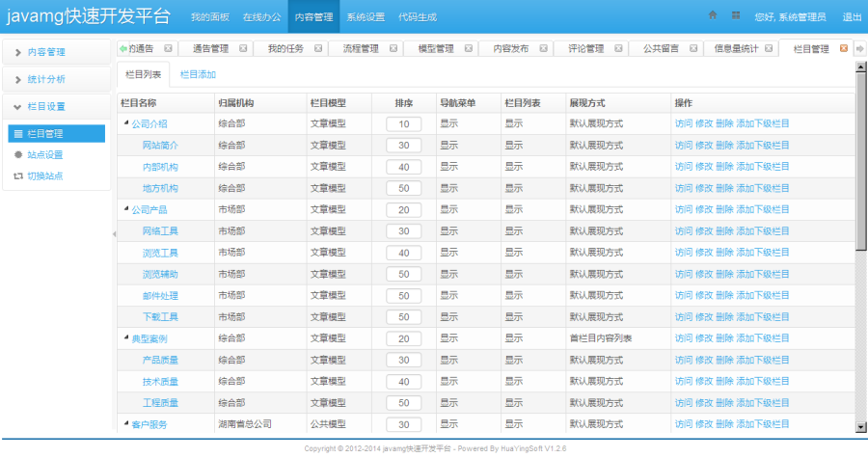Close the 信息量统计 tab
Screen dimensions: 868x458
pyautogui.click(x=769, y=48)
